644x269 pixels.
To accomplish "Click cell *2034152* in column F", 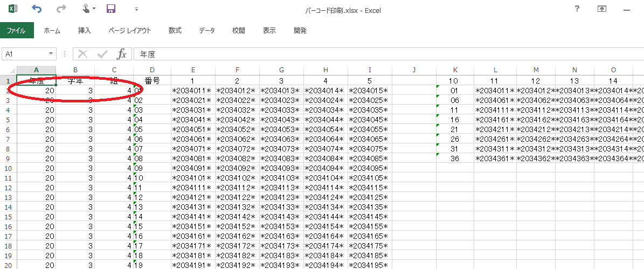I will coord(237,226).
